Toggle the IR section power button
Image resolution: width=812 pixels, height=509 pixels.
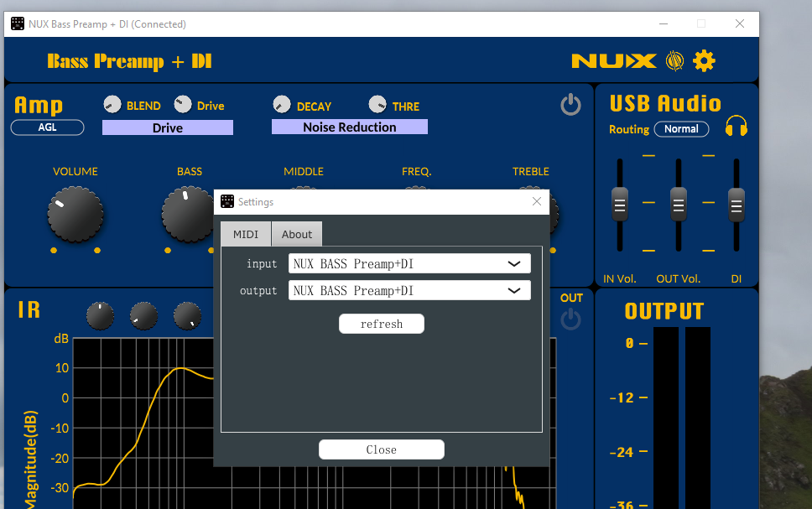click(x=570, y=319)
